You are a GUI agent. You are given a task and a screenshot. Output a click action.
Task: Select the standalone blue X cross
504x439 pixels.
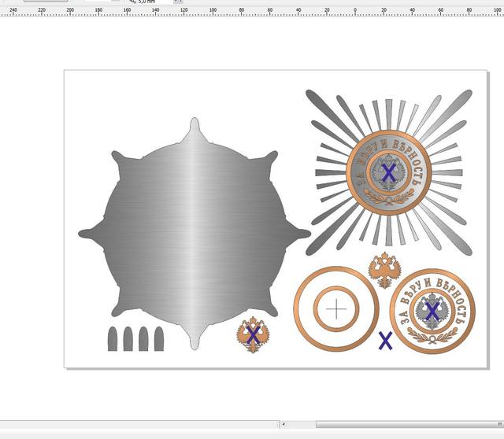click(385, 341)
